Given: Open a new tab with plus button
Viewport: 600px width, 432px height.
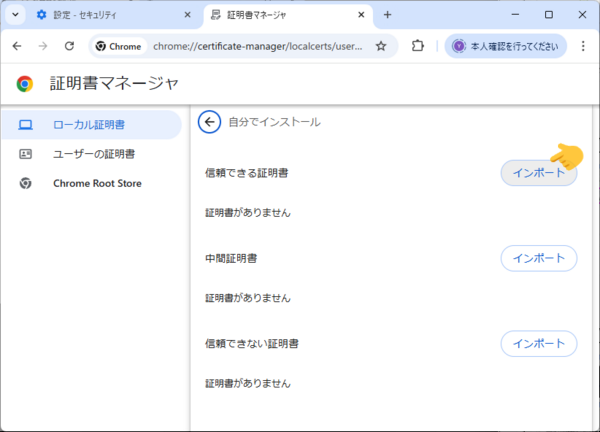Looking at the screenshot, I should [387, 15].
